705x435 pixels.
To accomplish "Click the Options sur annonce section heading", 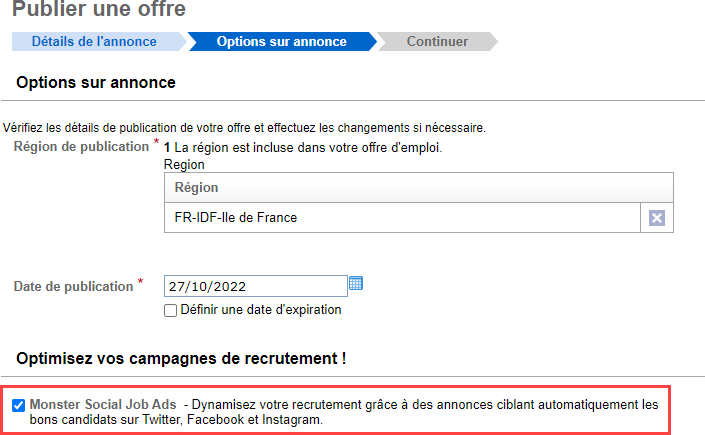I will pyautogui.click(x=96, y=83).
